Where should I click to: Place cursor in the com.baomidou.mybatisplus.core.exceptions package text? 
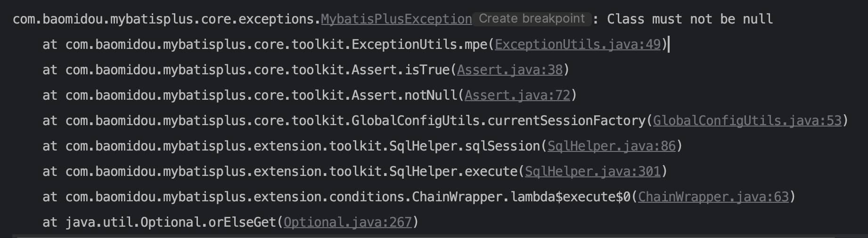(165, 19)
